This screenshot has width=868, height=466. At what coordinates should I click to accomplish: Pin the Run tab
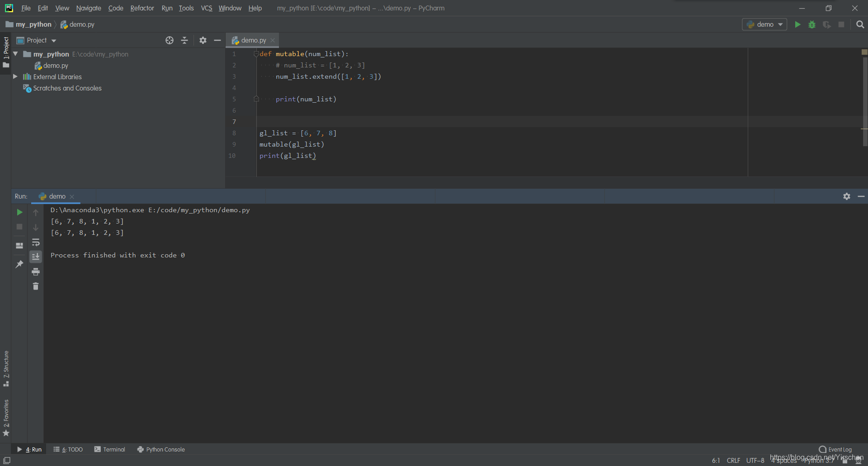coord(19,264)
